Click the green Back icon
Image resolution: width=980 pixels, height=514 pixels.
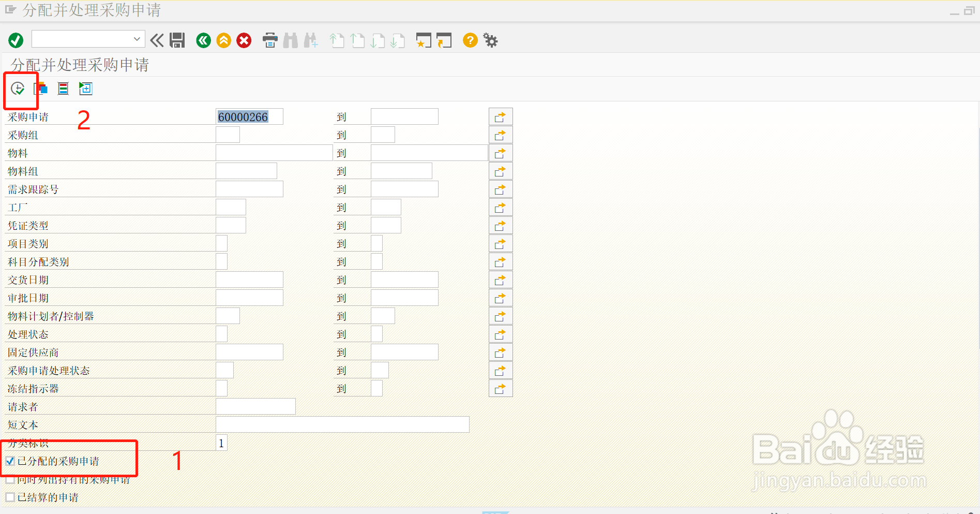(x=204, y=40)
